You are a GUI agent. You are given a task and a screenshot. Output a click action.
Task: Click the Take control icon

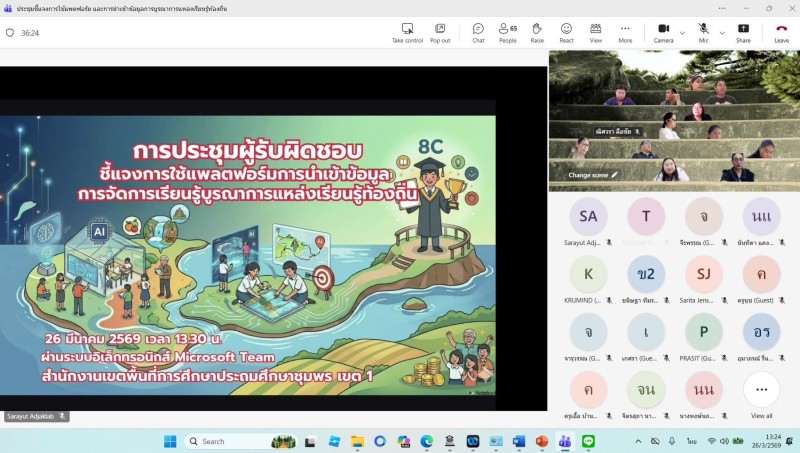point(407,31)
